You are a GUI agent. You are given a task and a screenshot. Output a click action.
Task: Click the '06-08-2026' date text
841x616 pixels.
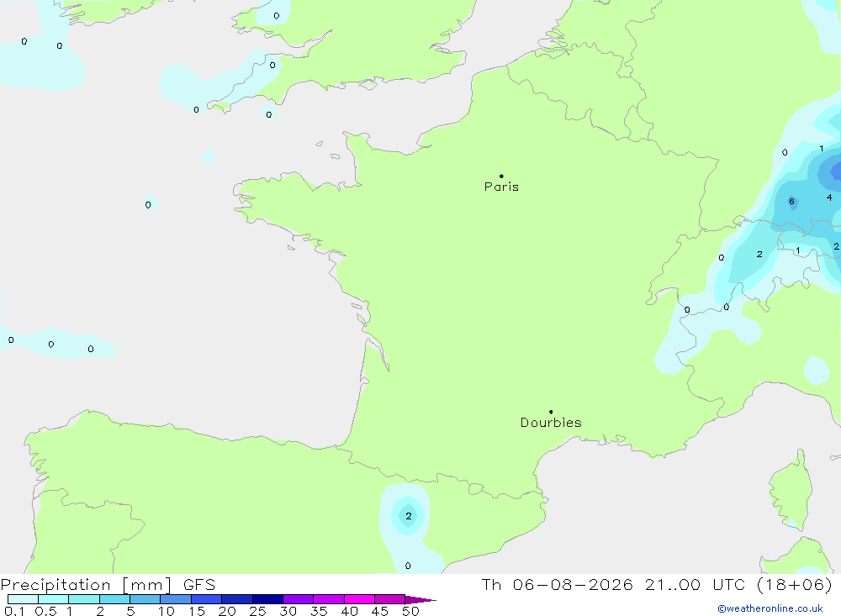(x=573, y=585)
